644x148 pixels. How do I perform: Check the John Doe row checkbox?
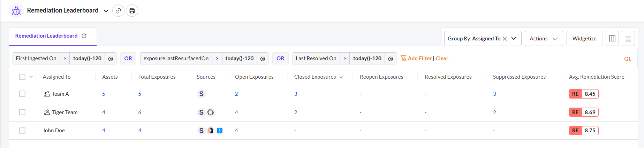tap(22, 131)
